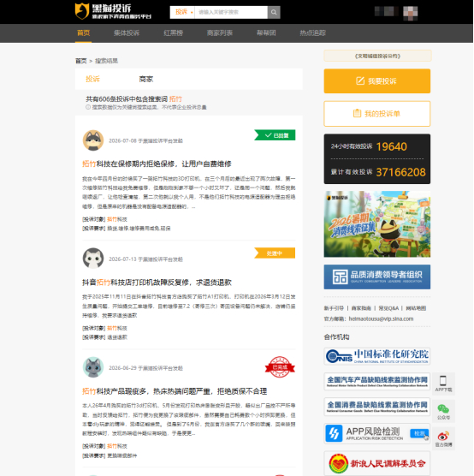Viewport: 474px width, 476px height.
Task: Open complaint titled 拓竹科技在保修期内拒绝保修
Action: pos(157,164)
